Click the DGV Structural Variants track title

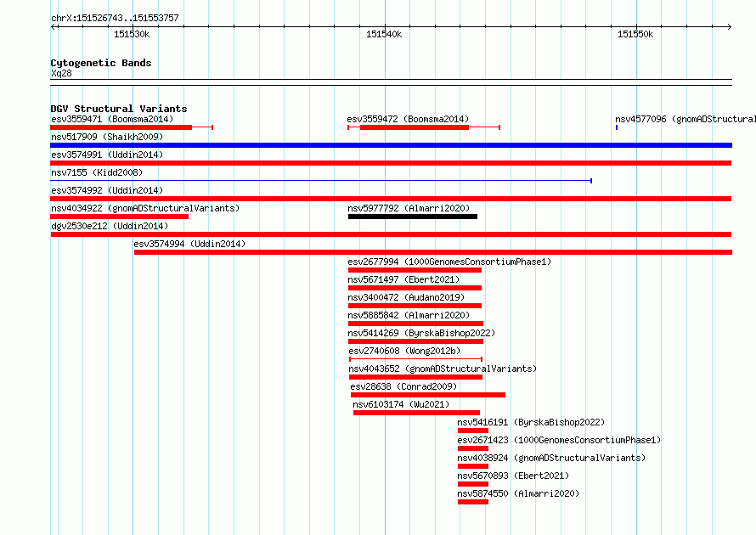pyautogui.click(x=119, y=109)
